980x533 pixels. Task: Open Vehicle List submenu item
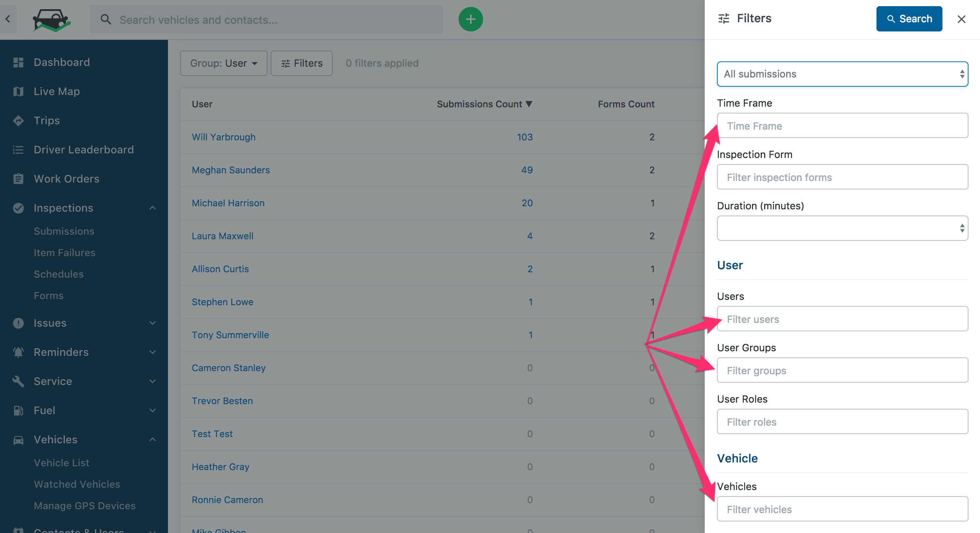click(61, 463)
